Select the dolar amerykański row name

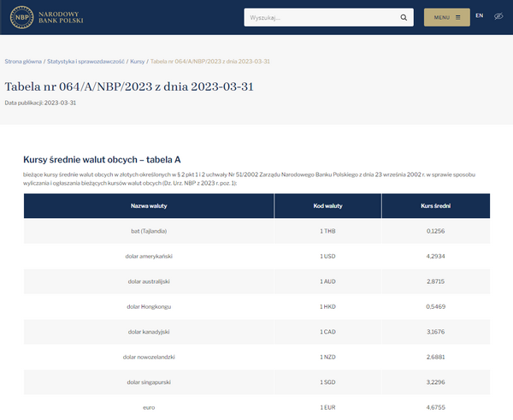148,257
